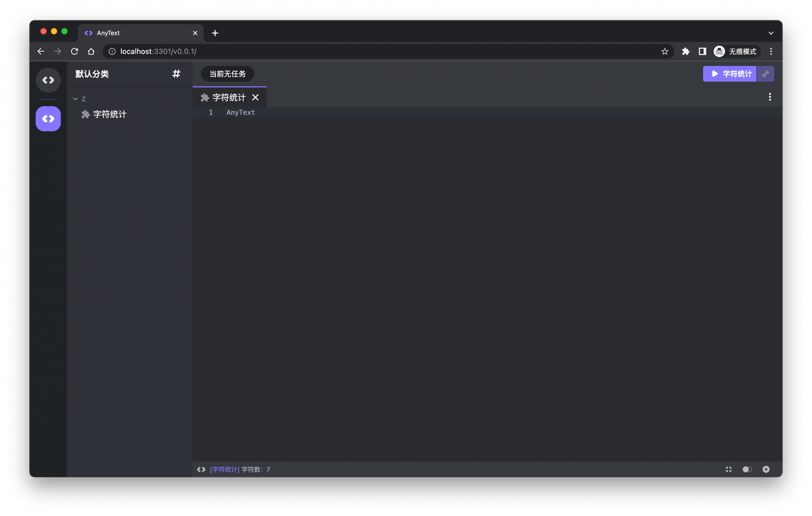
Task: Open the Chrome three-dot menu
Action: [x=771, y=51]
